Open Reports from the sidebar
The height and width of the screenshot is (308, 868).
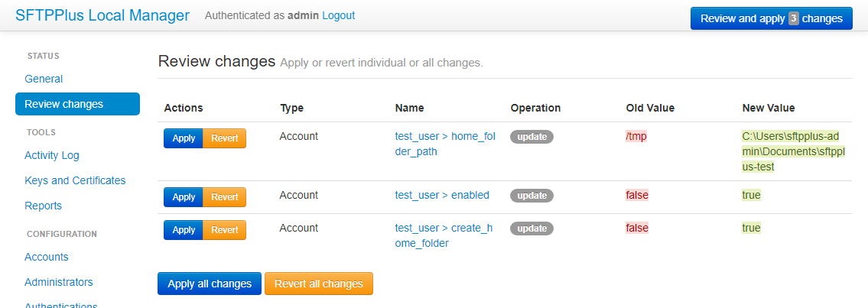43,206
